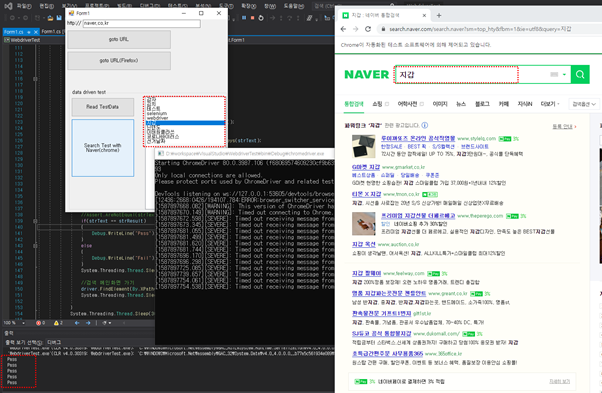
Task: Open Naver on-screen keyboard icon in search box
Action: click(x=554, y=74)
